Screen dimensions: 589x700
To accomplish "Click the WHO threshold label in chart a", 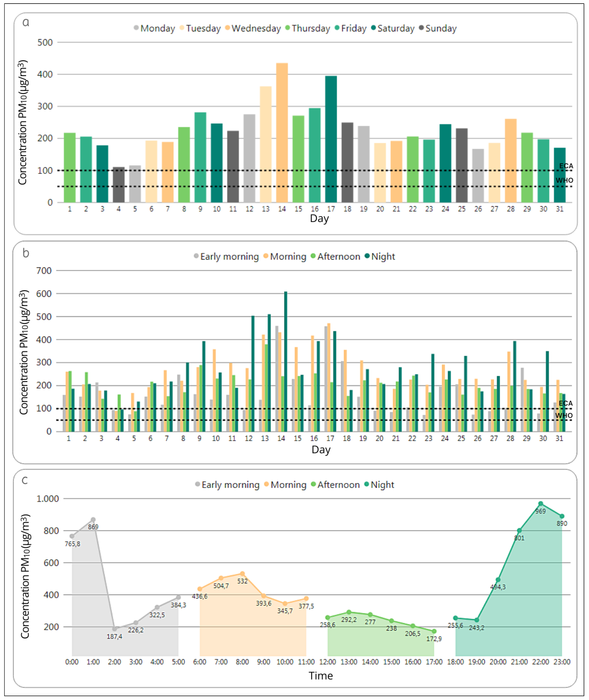I will click(x=564, y=180).
